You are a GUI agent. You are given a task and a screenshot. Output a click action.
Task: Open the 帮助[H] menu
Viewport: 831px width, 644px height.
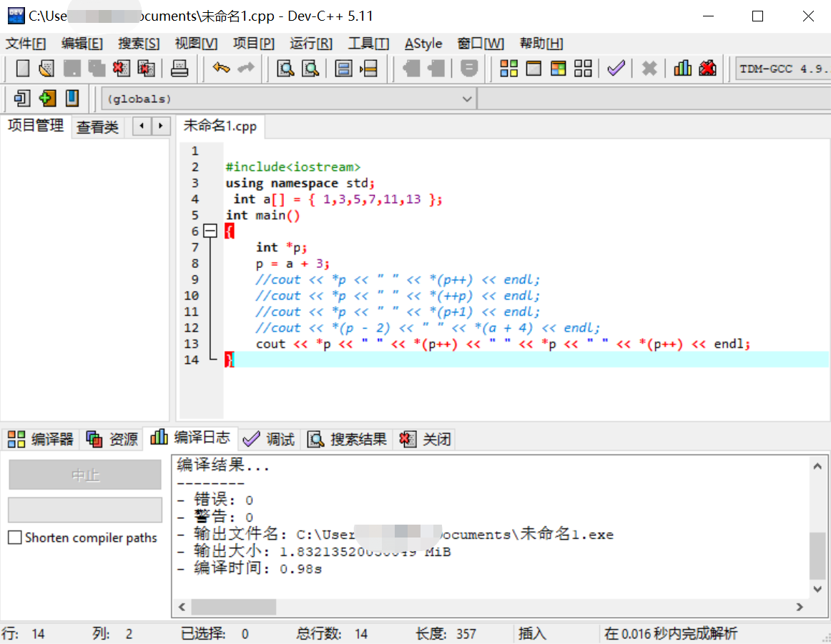pos(541,44)
